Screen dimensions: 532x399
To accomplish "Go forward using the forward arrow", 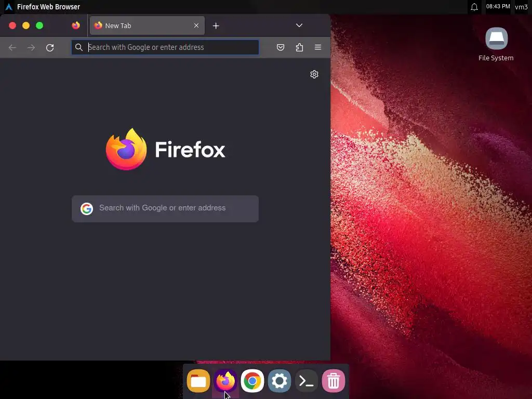I will click(31, 47).
